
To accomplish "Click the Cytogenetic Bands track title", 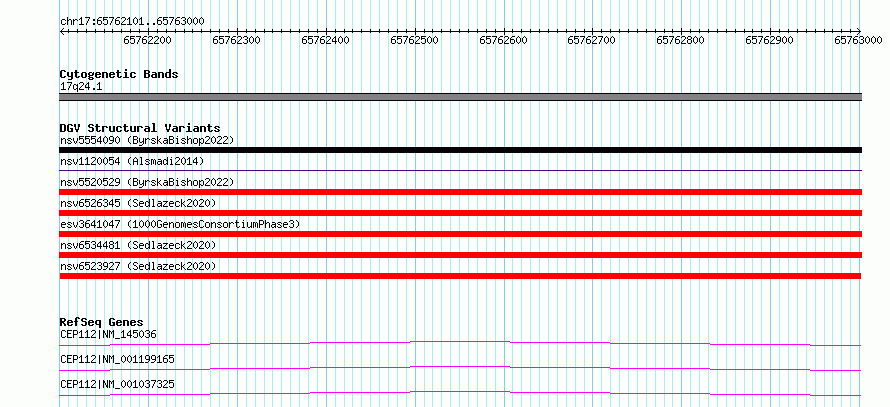I will [x=119, y=74].
